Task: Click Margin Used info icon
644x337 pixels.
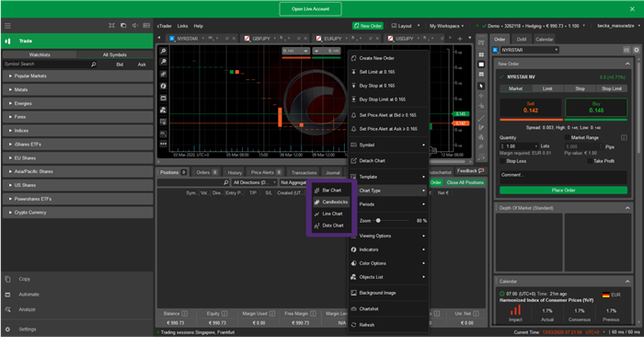Action: (x=272, y=314)
